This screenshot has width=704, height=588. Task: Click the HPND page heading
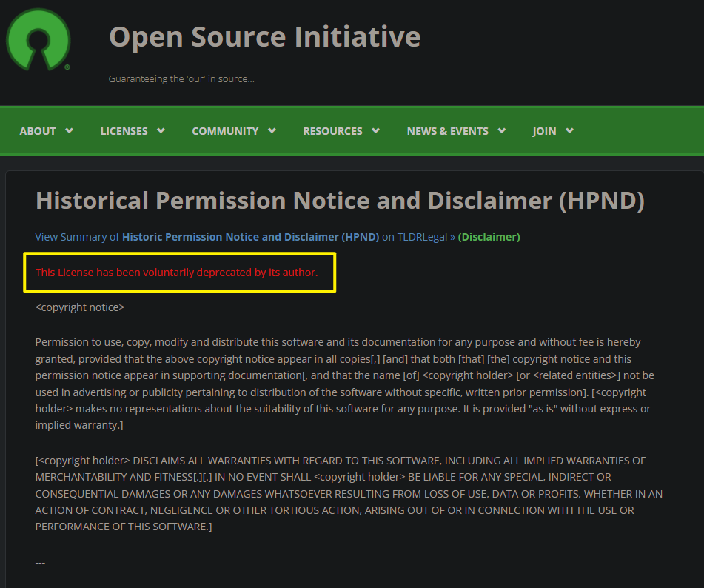[340, 200]
